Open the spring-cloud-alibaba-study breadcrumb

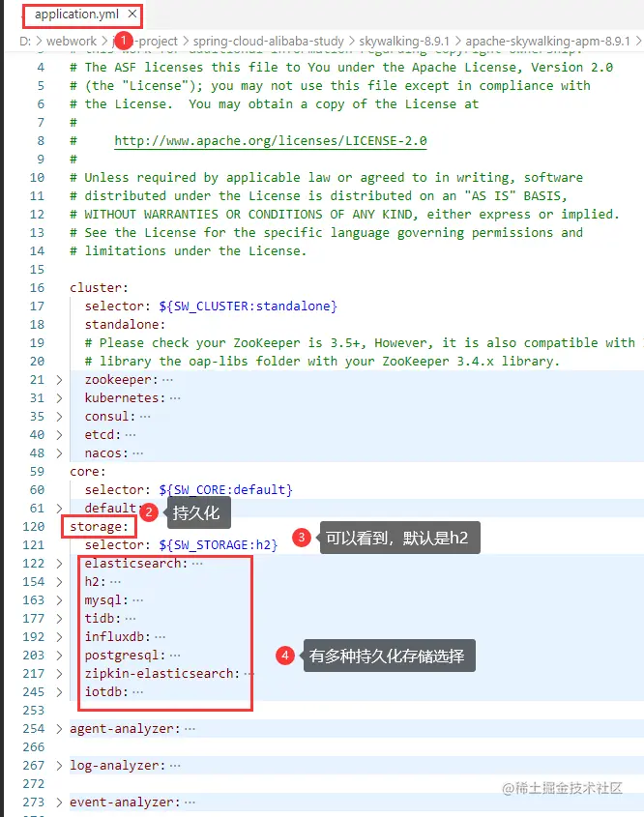(x=269, y=42)
